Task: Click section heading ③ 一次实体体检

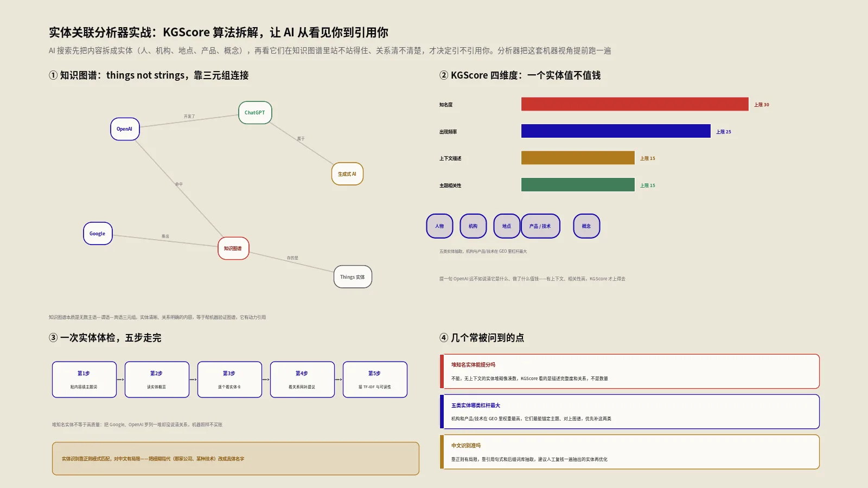Action: pyautogui.click(x=105, y=338)
